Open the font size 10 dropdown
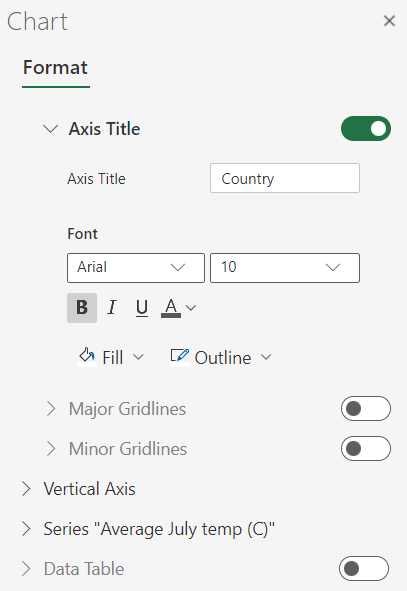 285,268
